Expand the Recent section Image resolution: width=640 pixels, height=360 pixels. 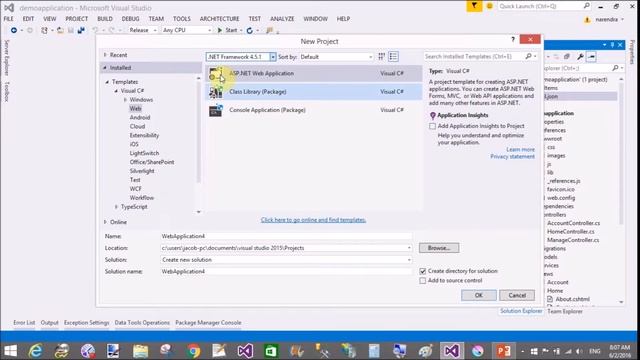pyautogui.click(x=105, y=55)
